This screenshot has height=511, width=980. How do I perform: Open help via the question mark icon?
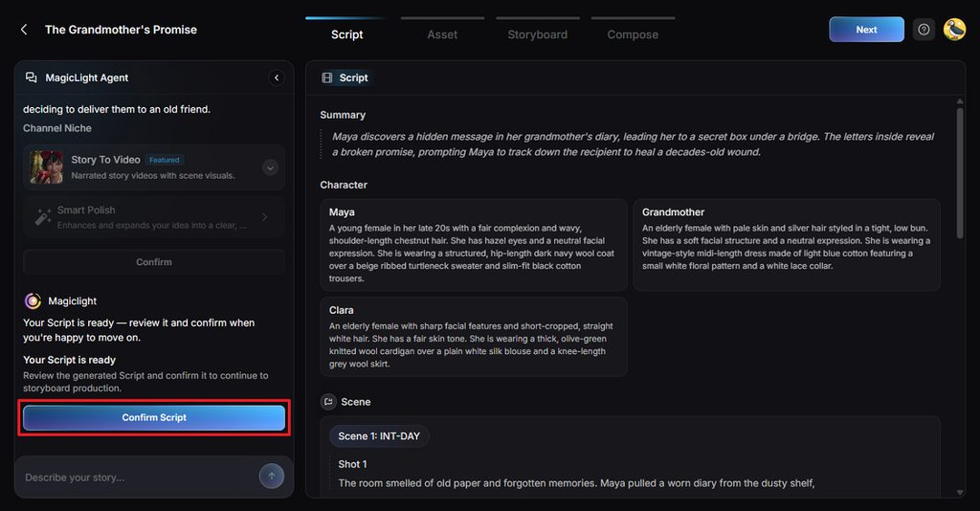coord(924,30)
